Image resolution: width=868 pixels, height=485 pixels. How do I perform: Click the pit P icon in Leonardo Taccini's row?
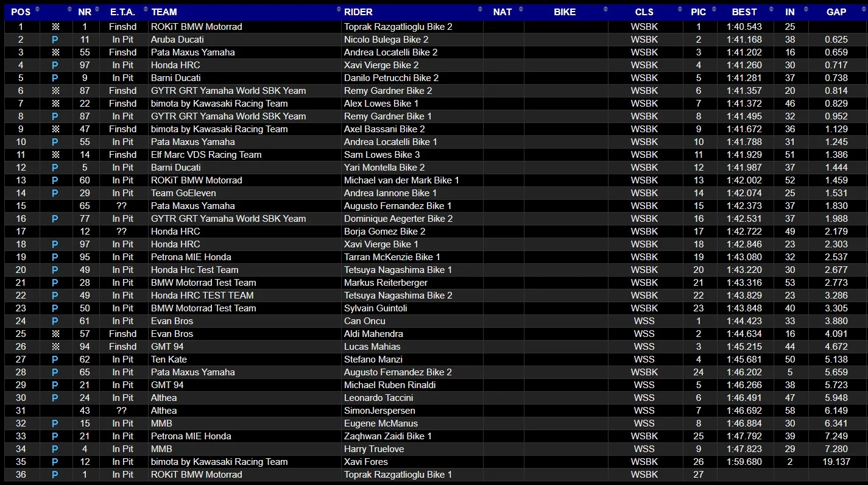coord(55,398)
